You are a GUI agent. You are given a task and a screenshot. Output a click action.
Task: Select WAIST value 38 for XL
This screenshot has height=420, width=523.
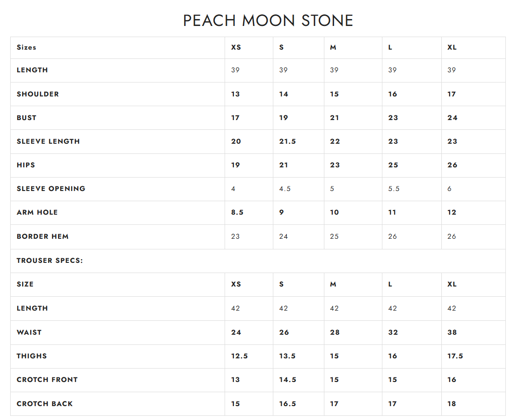coord(452,332)
